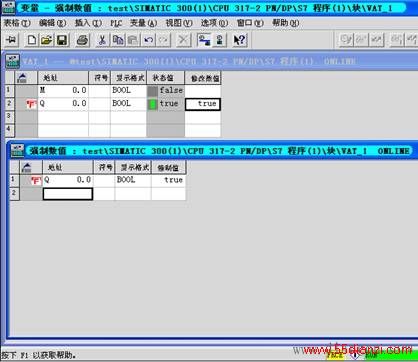Open the PLC menu

pyautogui.click(x=116, y=23)
